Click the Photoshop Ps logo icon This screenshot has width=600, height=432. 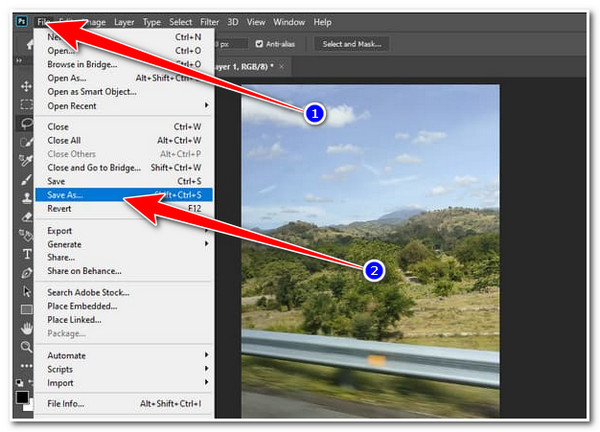point(22,21)
